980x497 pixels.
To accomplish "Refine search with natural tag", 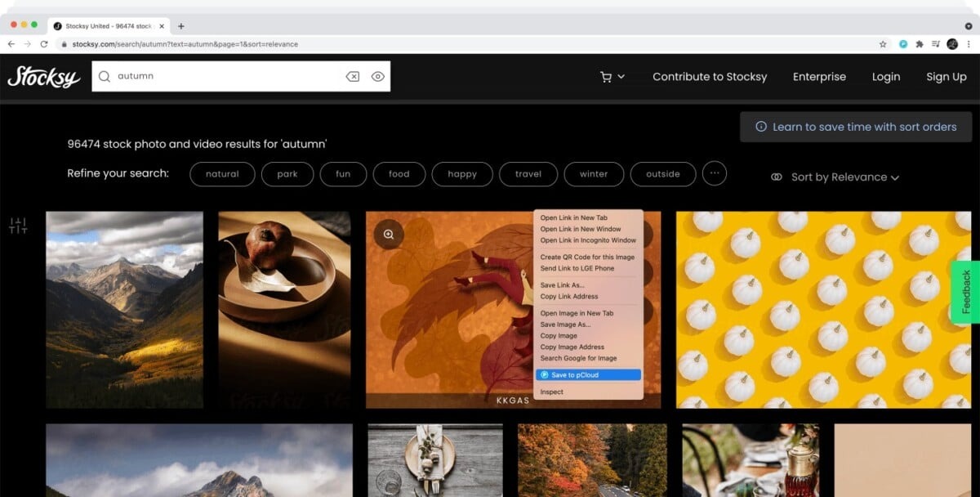I will 222,174.
